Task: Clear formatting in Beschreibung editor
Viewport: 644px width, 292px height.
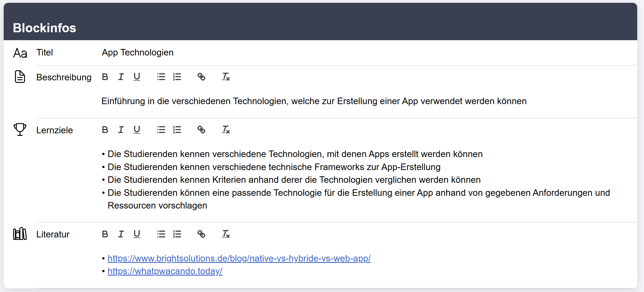Action: click(x=226, y=77)
